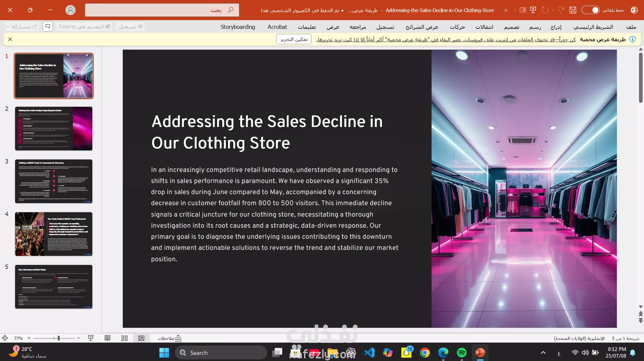Open the تعليمات (Help) tab
644x361 pixels.
[x=307, y=27]
